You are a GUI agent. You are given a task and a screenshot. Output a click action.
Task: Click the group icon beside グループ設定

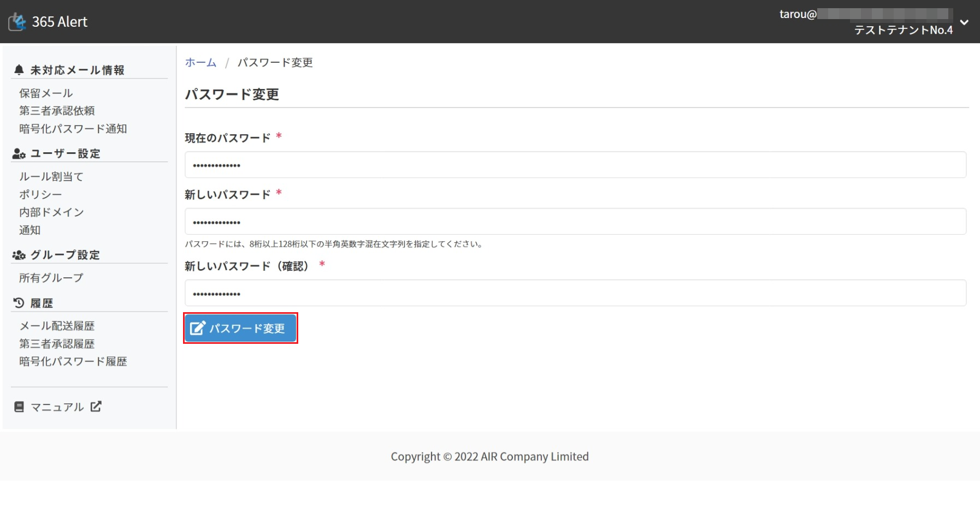[19, 255]
